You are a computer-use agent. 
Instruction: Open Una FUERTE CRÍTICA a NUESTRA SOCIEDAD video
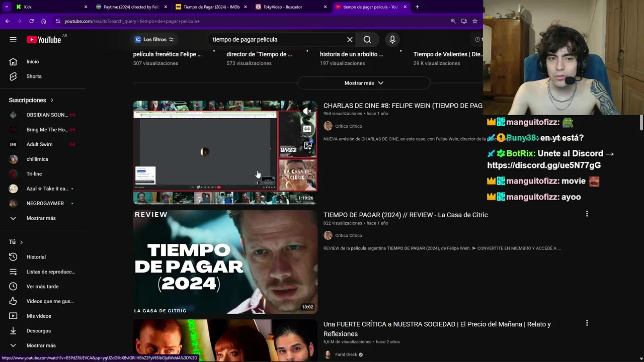(x=437, y=329)
